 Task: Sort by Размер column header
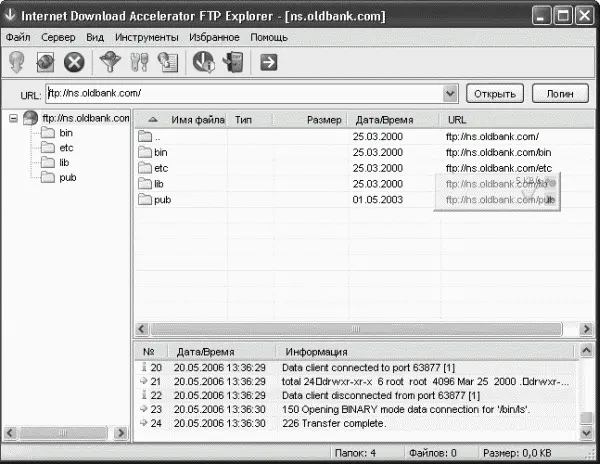[324, 120]
